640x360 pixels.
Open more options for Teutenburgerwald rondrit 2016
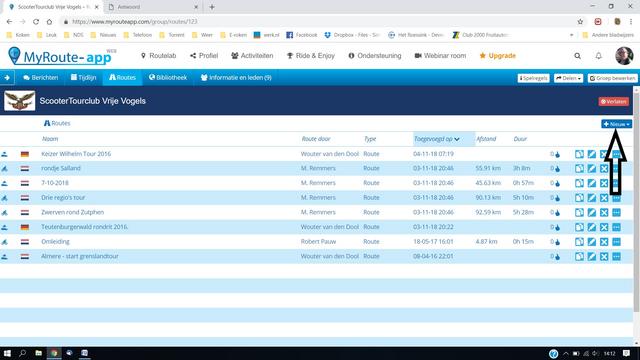pos(616,227)
